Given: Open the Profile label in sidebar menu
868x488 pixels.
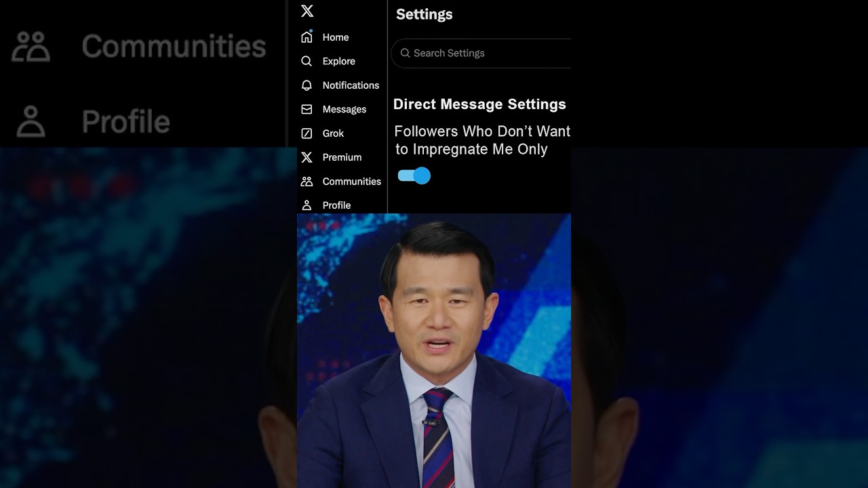Looking at the screenshot, I should point(336,205).
